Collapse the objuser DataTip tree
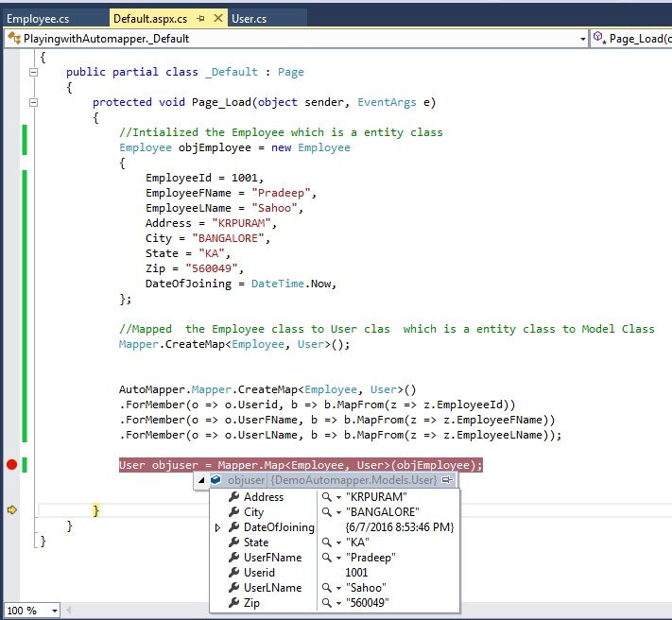Screen dimensions: 672x620 (x=201, y=480)
